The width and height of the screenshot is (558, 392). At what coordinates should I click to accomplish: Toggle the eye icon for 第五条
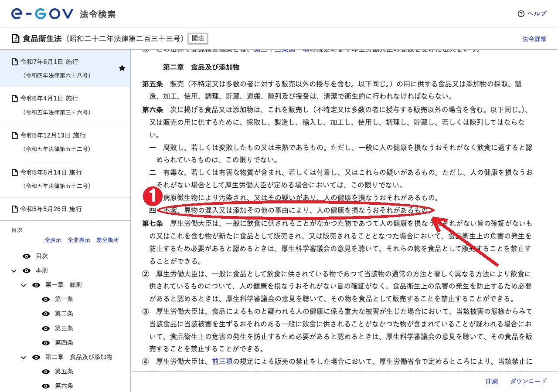click(46, 372)
